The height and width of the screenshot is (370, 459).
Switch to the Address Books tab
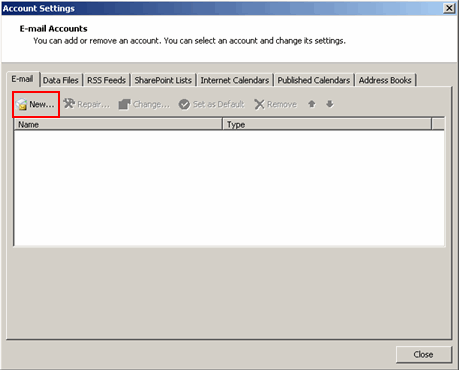(x=385, y=80)
